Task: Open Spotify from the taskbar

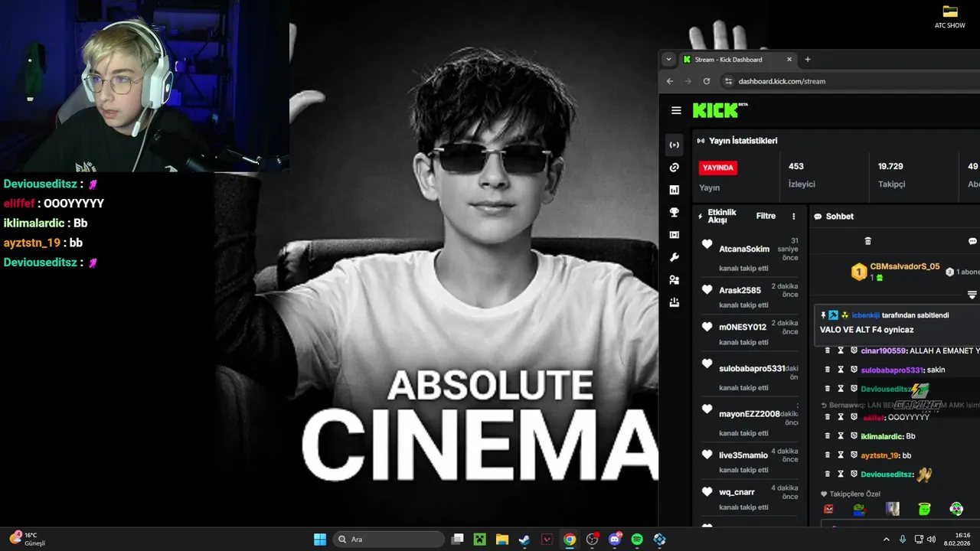Action: pos(637,540)
